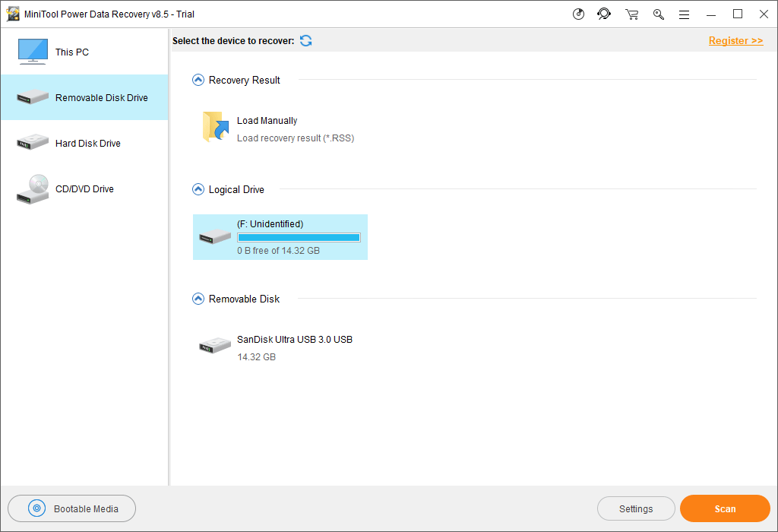The image size is (778, 532).
Task: Click the Bootable Media button
Action: point(72,508)
